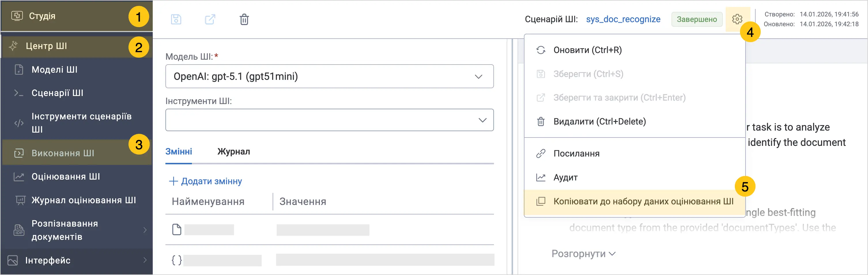The image size is (868, 275).
Task: Click the save and close toolbar icon
Action: (210, 19)
